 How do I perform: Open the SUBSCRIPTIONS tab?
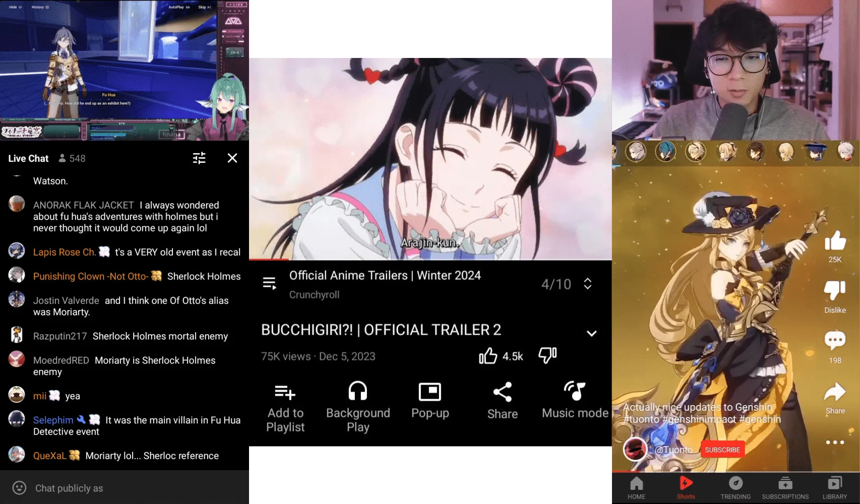(785, 487)
